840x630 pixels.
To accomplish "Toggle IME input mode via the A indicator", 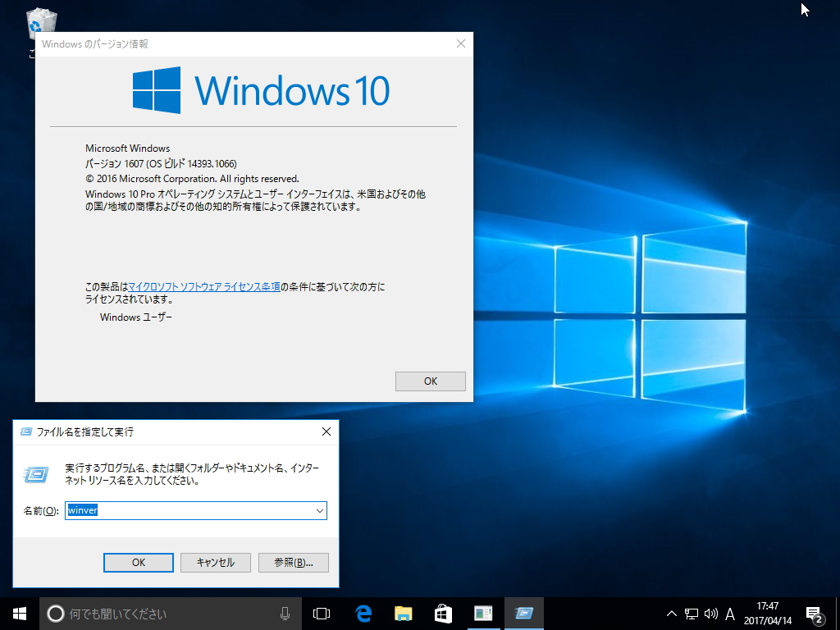I will [728, 613].
